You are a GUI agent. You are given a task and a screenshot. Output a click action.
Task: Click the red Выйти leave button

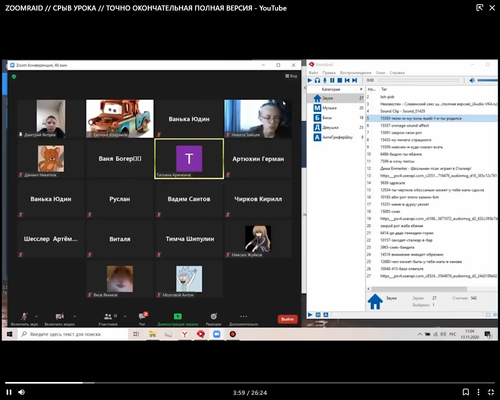[x=287, y=319]
